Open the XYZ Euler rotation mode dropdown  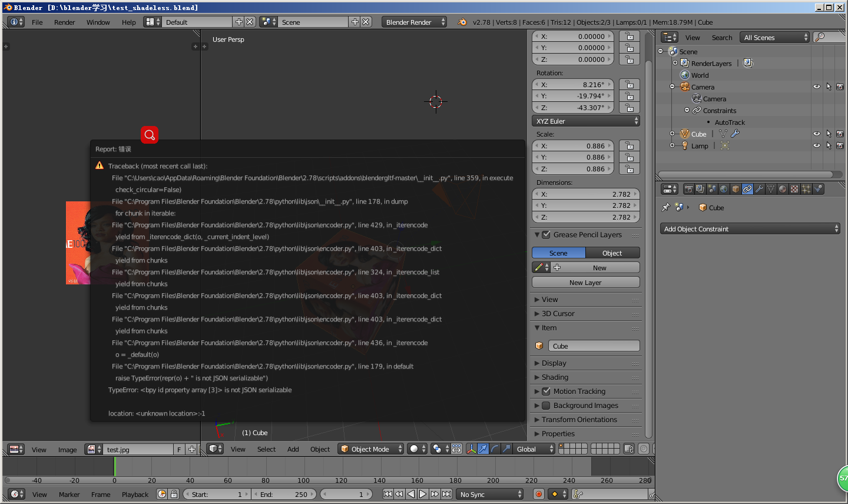pyautogui.click(x=586, y=121)
